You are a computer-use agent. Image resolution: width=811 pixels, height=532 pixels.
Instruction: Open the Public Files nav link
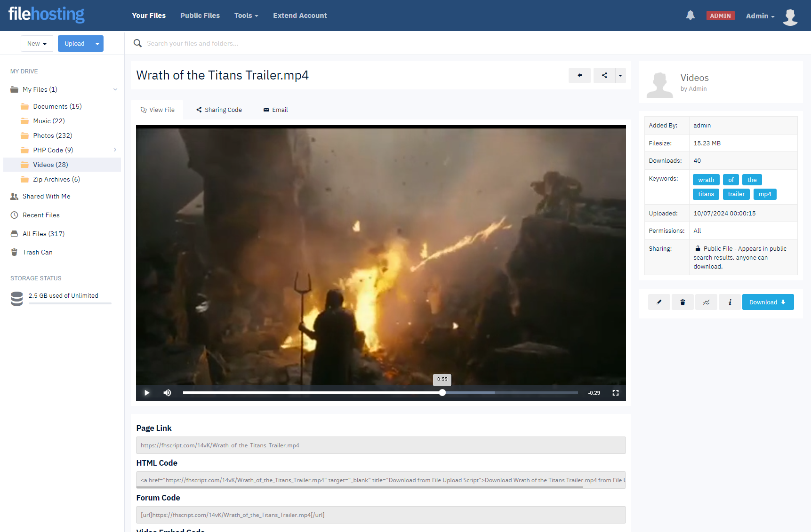pos(200,16)
